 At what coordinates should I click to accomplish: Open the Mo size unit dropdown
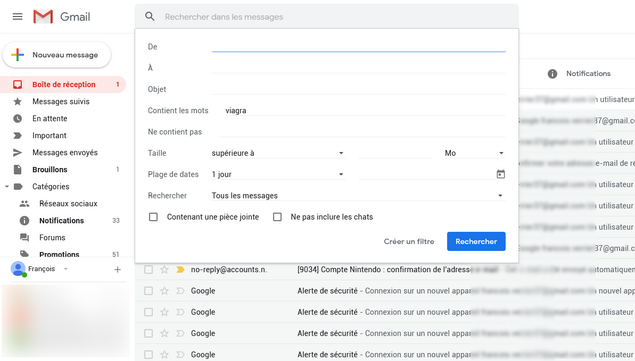[475, 153]
